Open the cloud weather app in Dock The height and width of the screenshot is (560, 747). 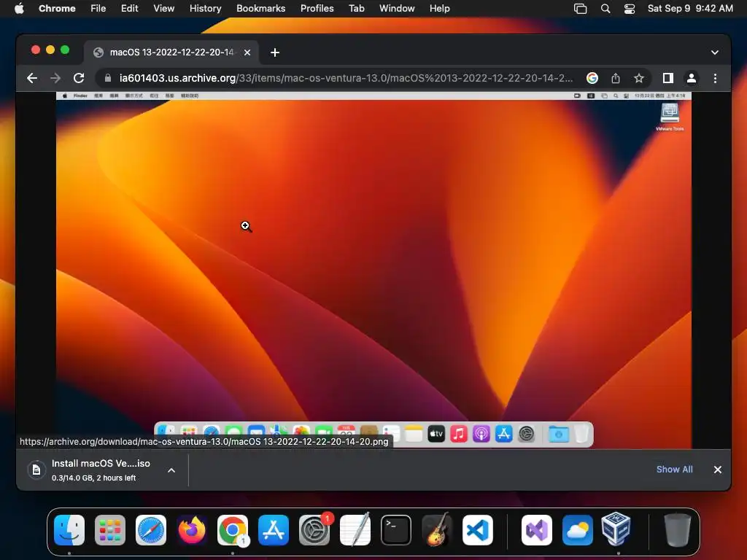point(578,530)
